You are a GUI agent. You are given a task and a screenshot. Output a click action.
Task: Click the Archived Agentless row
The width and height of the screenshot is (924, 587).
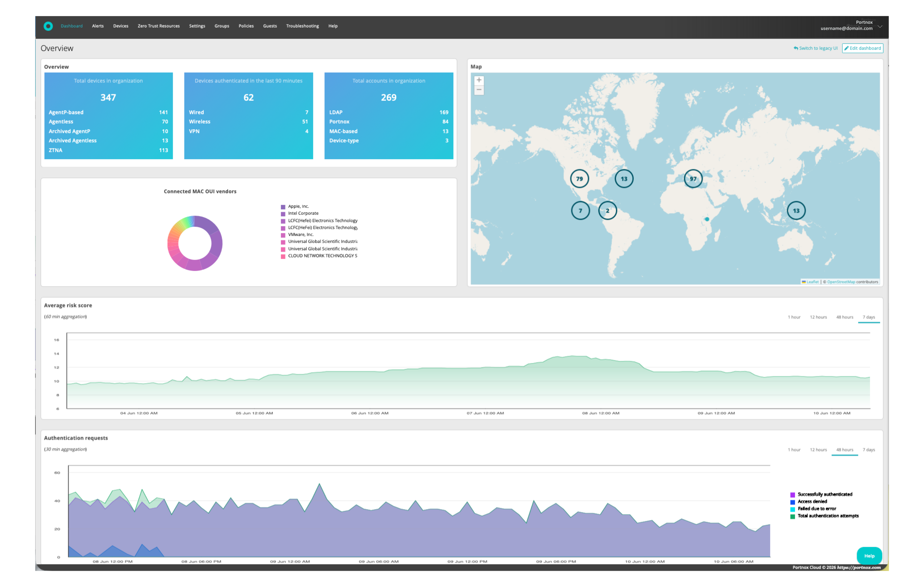coord(108,140)
